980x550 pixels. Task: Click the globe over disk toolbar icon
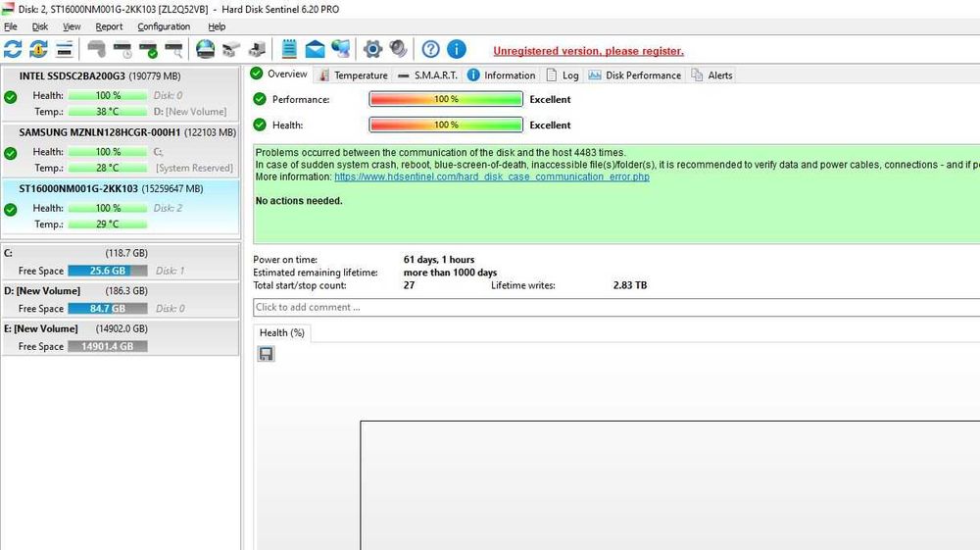(x=205, y=49)
